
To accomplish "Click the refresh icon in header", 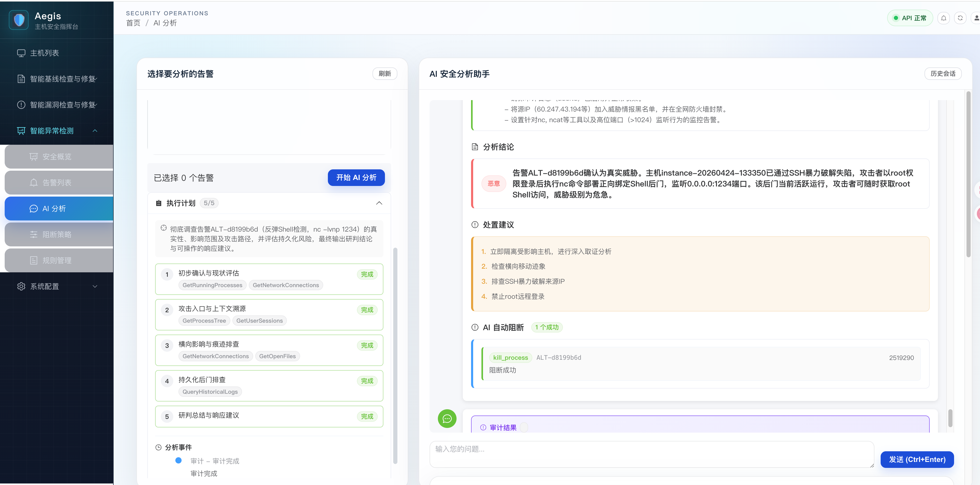I will pyautogui.click(x=960, y=18).
